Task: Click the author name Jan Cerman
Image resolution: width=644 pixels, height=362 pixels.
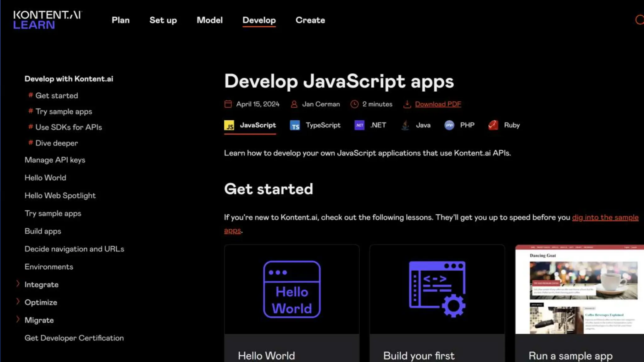Action: 321,104
